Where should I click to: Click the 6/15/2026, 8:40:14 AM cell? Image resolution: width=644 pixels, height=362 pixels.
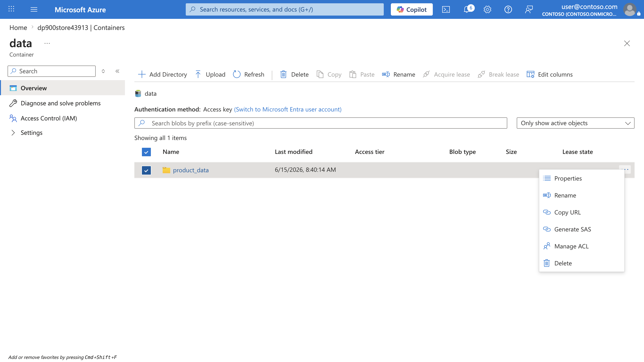pyautogui.click(x=305, y=169)
